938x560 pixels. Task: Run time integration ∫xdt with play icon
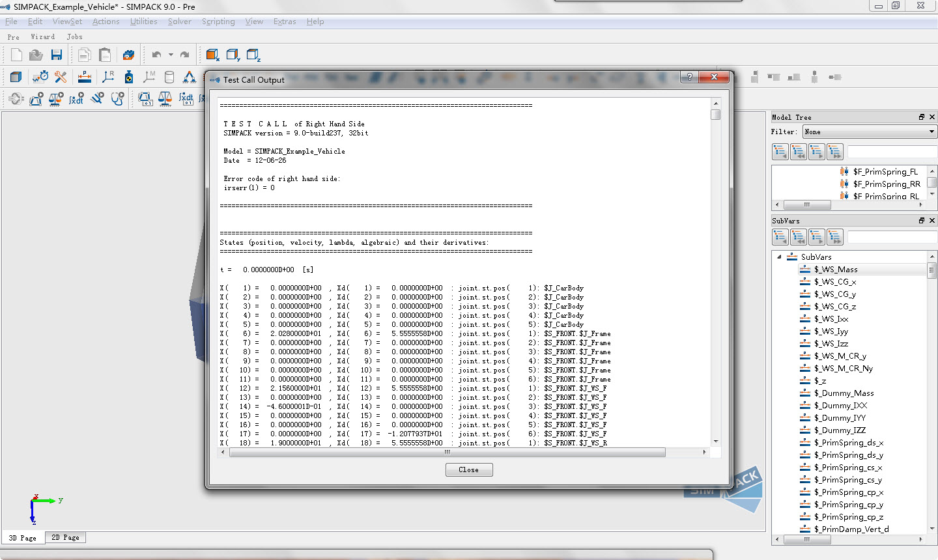coord(76,99)
